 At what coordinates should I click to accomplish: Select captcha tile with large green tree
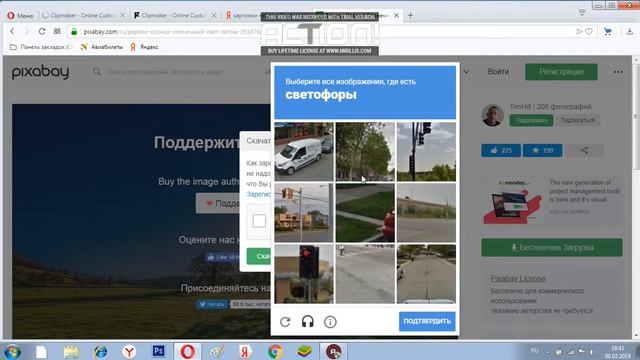point(365,151)
